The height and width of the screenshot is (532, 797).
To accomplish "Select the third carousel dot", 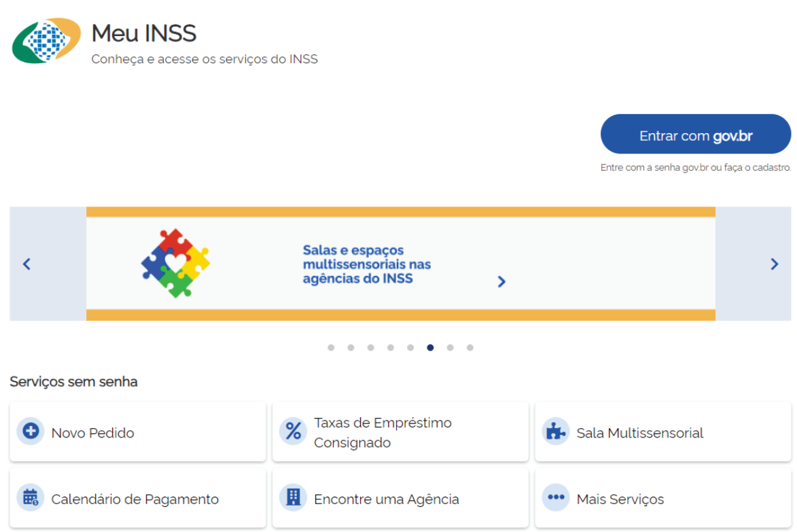I will [370, 348].
